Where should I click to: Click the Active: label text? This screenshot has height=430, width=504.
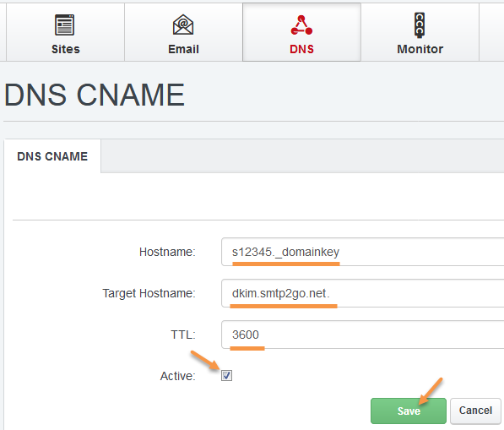tap(178, 376)
